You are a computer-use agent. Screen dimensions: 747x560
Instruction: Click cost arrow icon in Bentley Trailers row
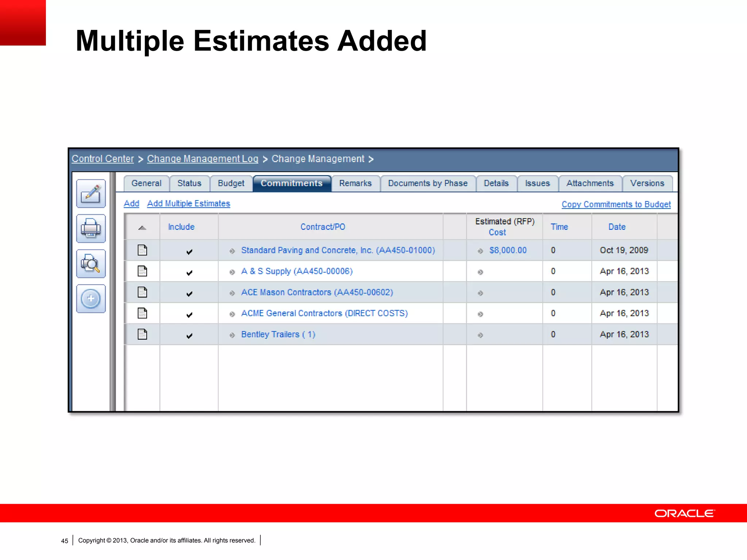(x=480, y=335)
